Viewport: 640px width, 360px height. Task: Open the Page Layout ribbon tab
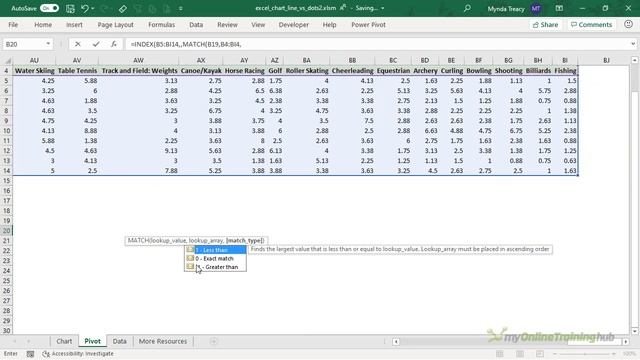[116, 25]
